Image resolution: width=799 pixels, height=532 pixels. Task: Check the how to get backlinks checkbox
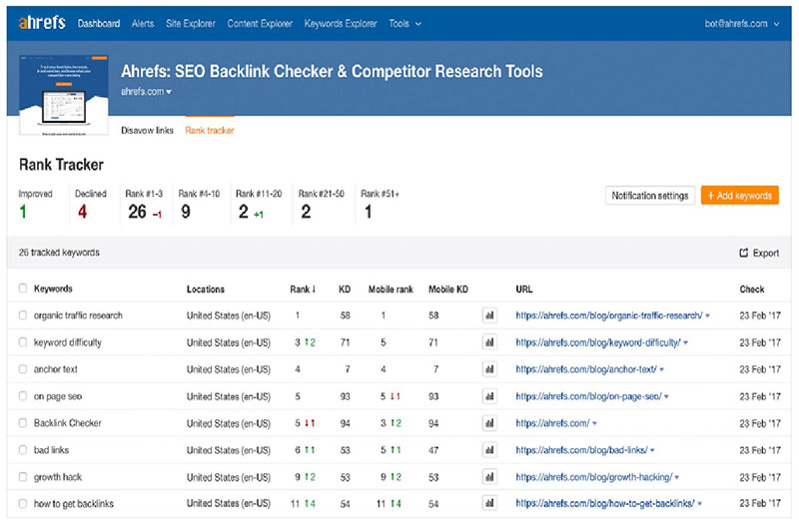(22, 503)
